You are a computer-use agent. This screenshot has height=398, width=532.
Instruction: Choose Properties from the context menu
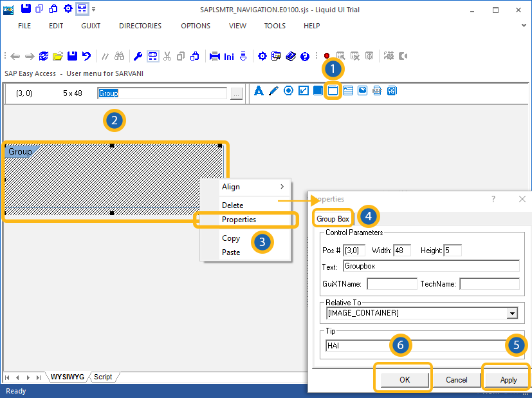tap(239, 220)
